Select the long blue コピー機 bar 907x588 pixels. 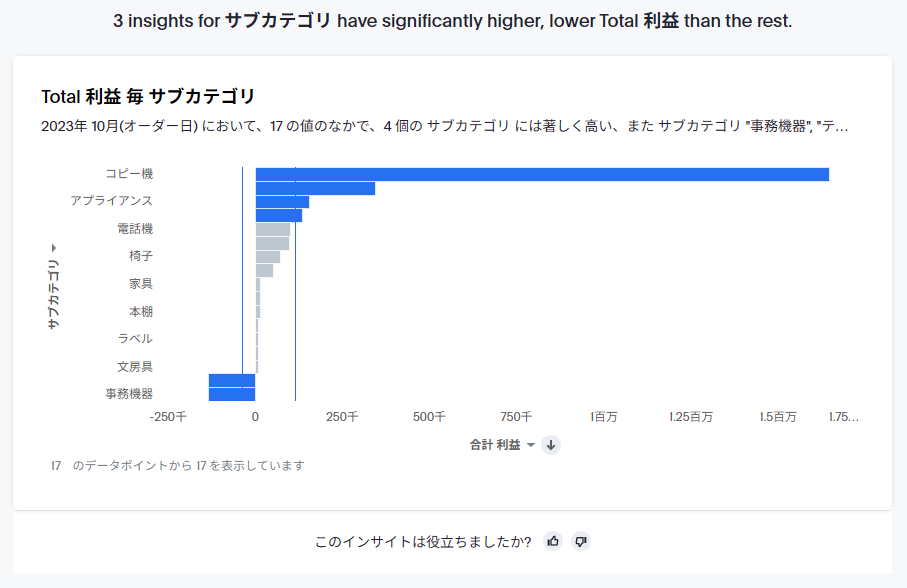[x=542, y=174]
